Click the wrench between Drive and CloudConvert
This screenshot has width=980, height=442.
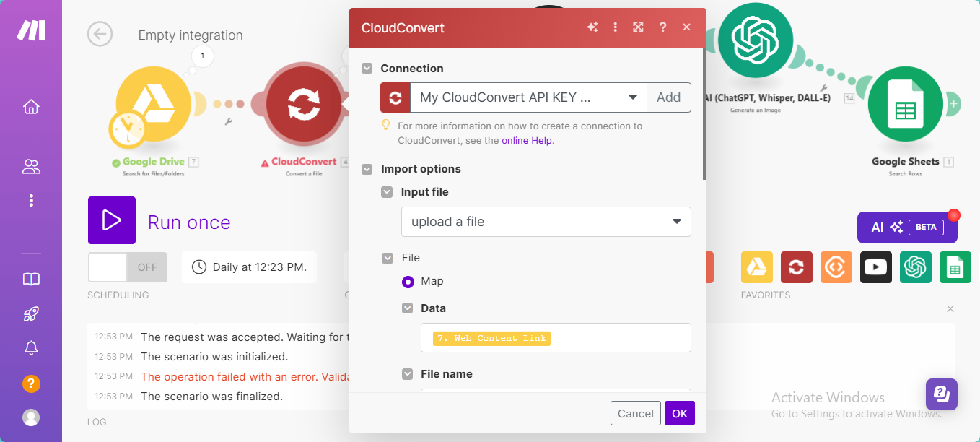tap(229, 122)
